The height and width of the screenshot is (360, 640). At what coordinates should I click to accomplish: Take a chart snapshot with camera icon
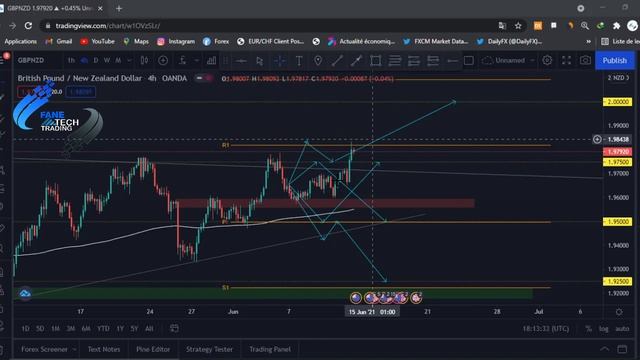click(585, 60)
